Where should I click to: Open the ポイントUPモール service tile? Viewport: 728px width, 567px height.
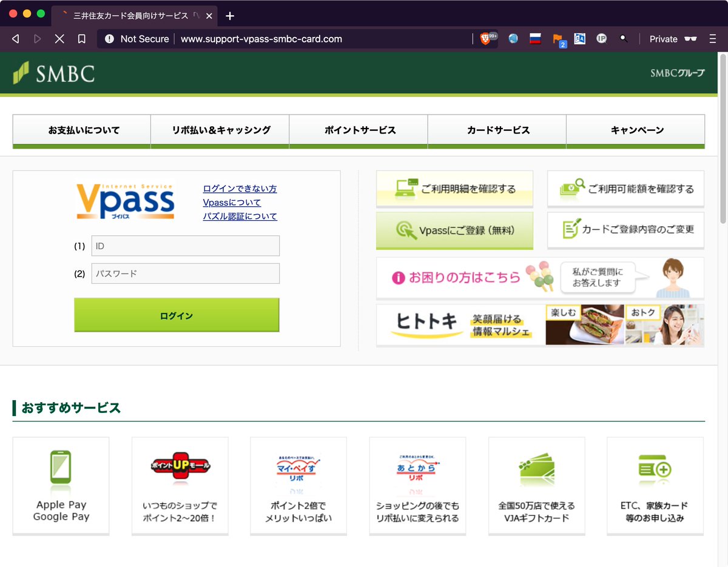180,486
